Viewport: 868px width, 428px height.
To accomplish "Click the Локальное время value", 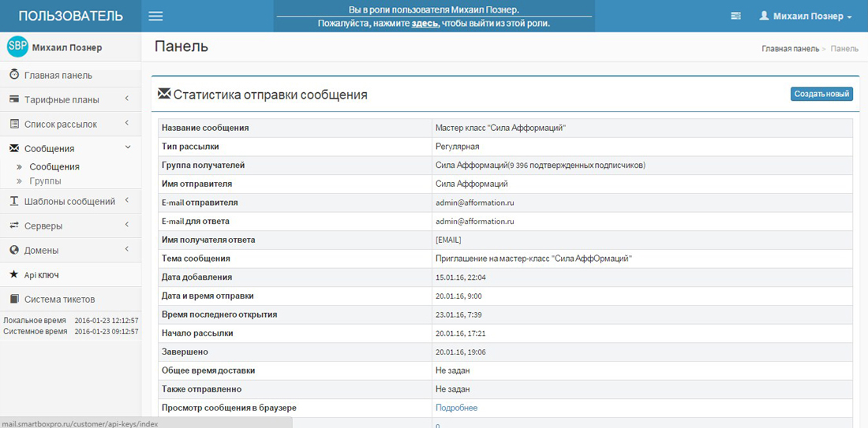I will (107, 321).
